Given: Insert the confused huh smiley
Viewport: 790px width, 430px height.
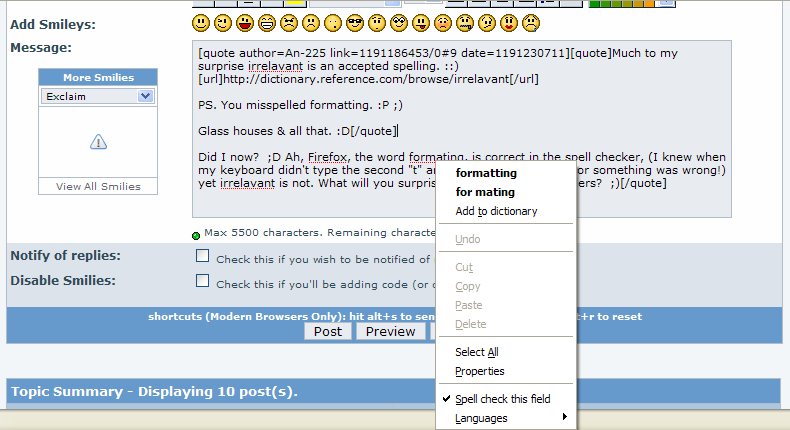Looking at the screenshot, I should point(377,23).
